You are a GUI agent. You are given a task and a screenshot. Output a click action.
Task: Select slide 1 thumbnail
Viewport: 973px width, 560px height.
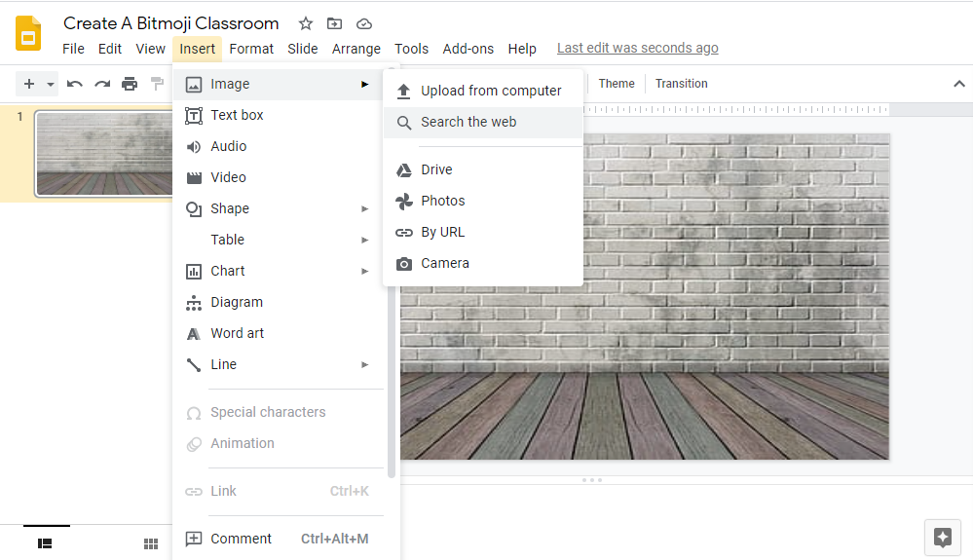(102, 154)
